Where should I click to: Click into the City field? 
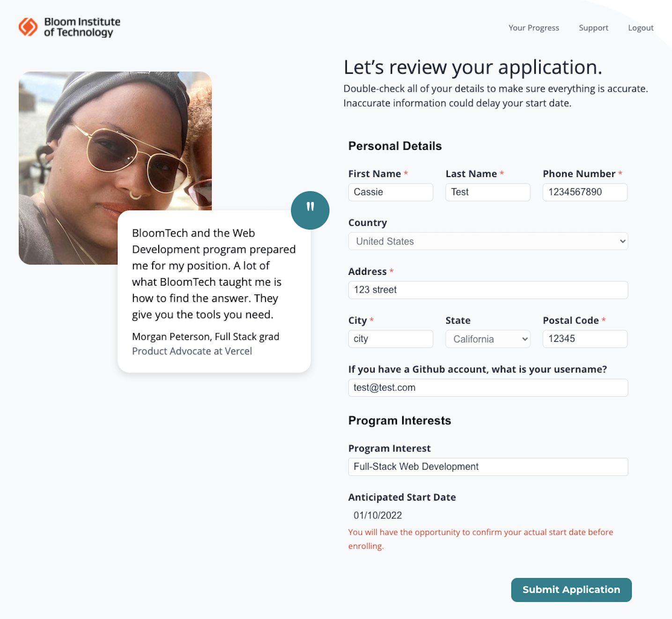click(391, 339)
